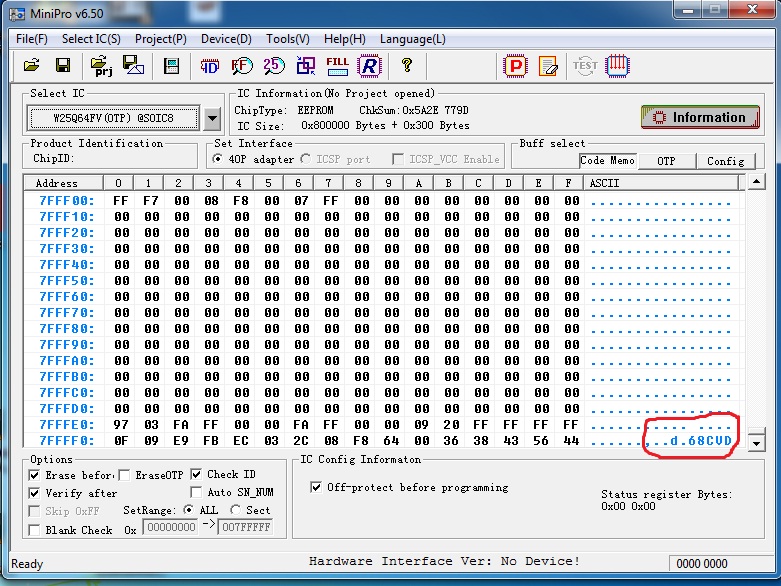Screen dimensions: 781x586
Task: Click the Read ID toolbar icon
Action: pos(210,66)
